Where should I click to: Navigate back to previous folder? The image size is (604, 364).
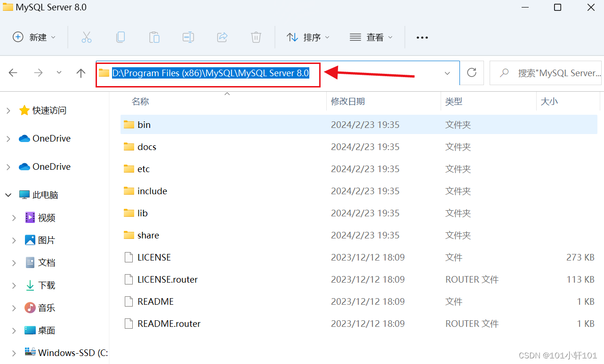click(x=13, y=73)
